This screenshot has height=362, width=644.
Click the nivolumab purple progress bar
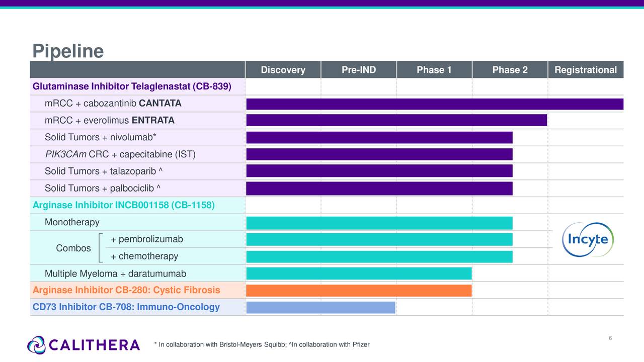tap(379, 137)
